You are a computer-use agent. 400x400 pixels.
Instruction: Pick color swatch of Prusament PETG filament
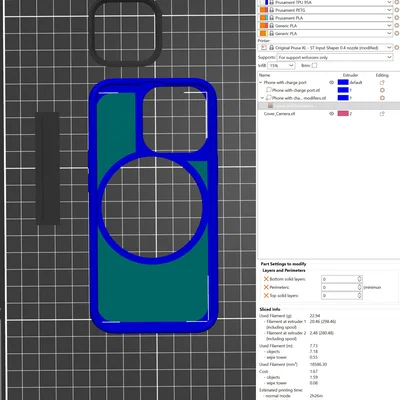pos(263,10)
